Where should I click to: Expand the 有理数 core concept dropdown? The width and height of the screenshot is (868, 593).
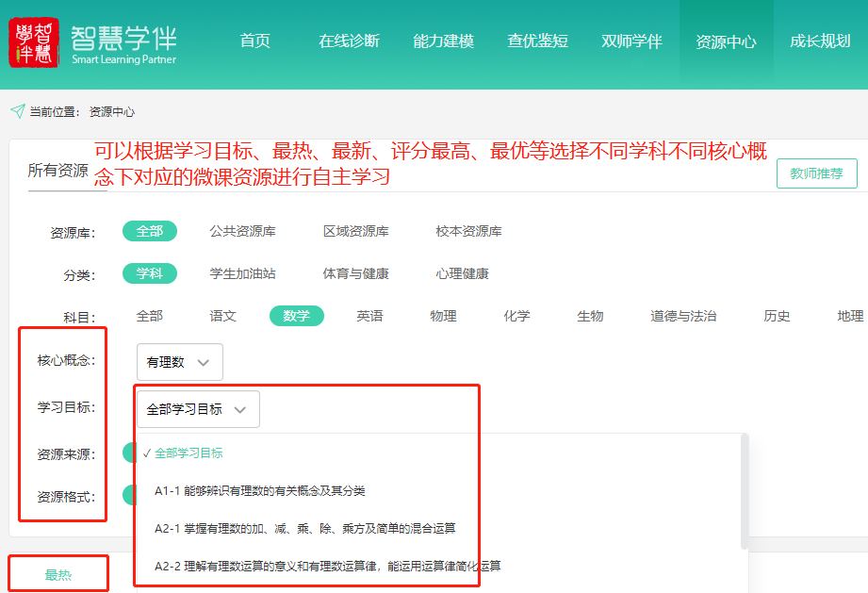pos(180,362)
